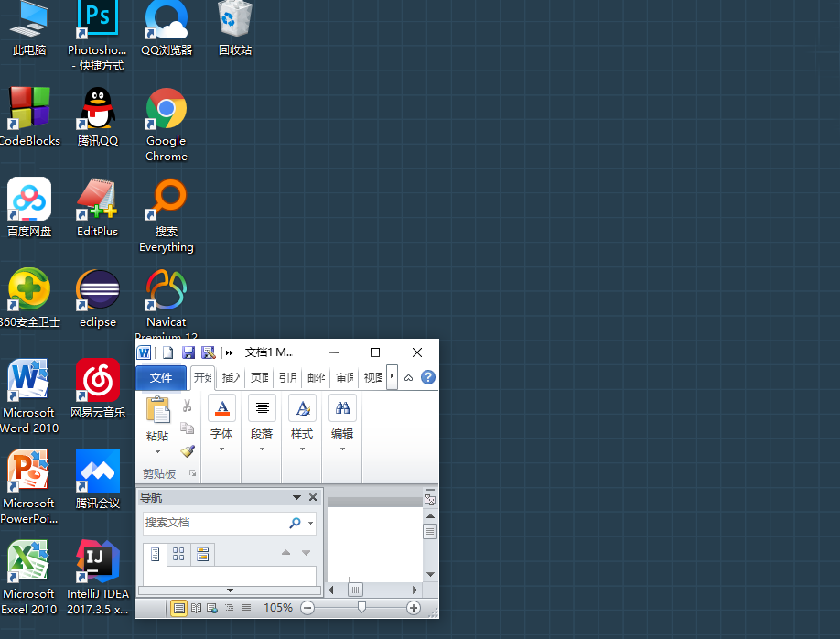The width and height of the screenshot is (840, 639).
Task: Click the Paste clipboard icon
Action: click(158, 409)
